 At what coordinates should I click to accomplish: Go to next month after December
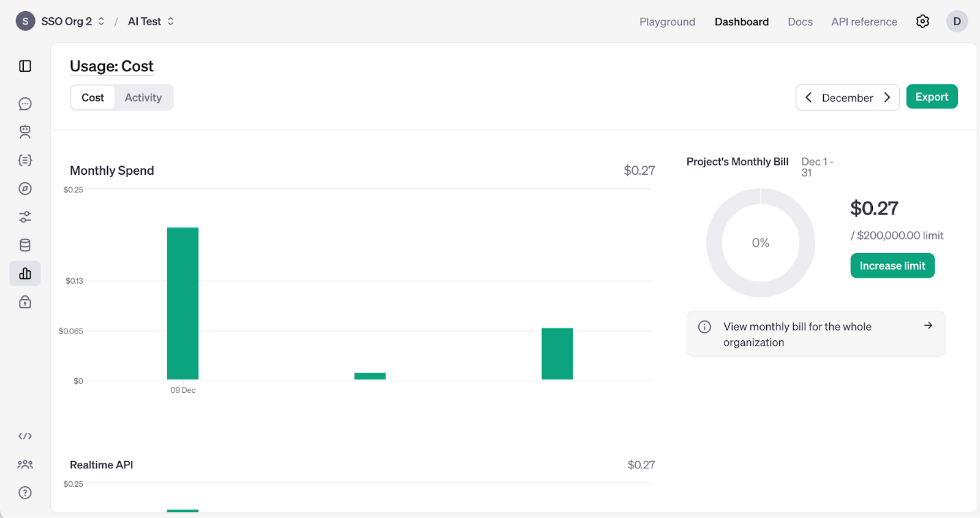887,97
